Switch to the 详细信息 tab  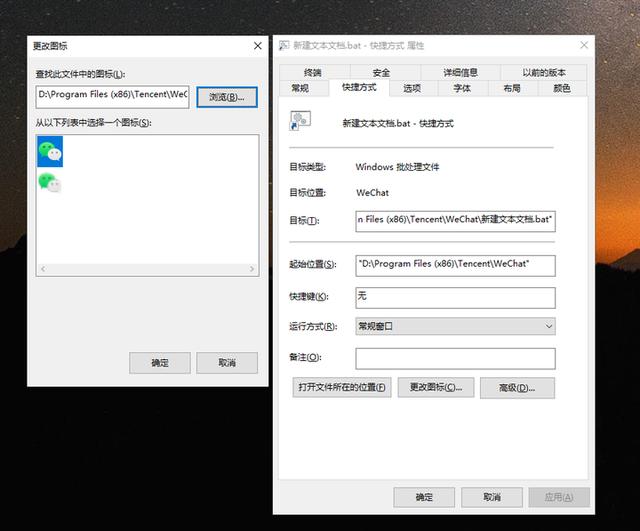pos(460,73)
